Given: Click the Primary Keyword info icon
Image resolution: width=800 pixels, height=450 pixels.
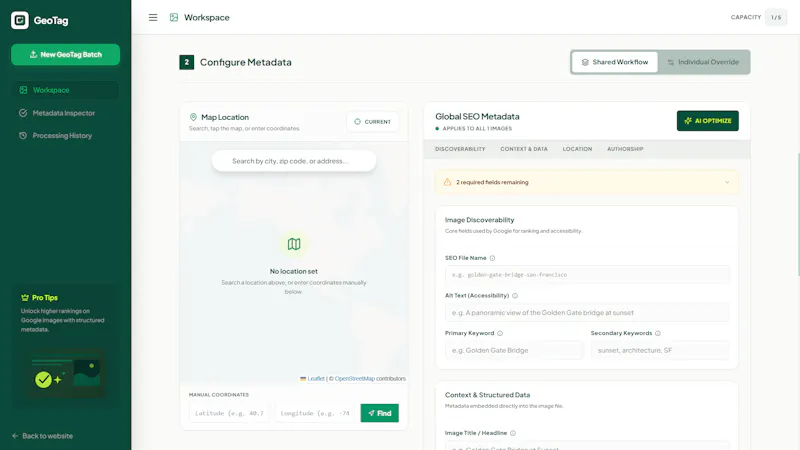Looking at the screenshot, I should [x=500, y=333].
